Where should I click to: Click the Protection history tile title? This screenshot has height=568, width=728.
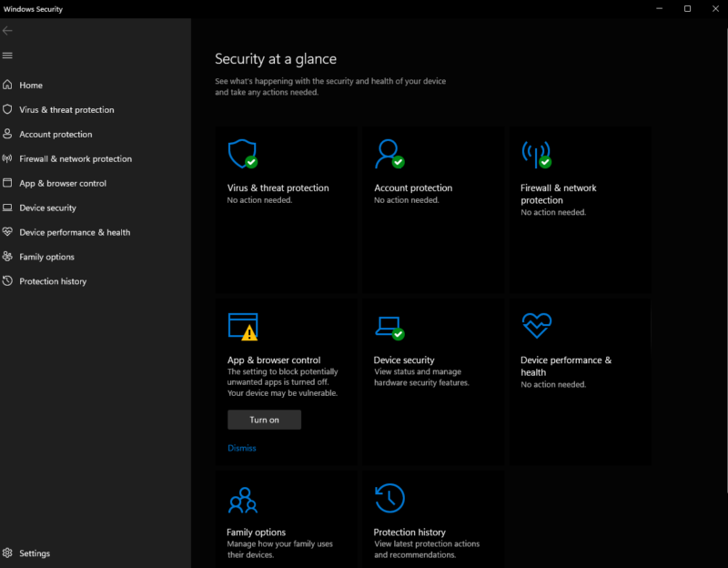point(409,532)
